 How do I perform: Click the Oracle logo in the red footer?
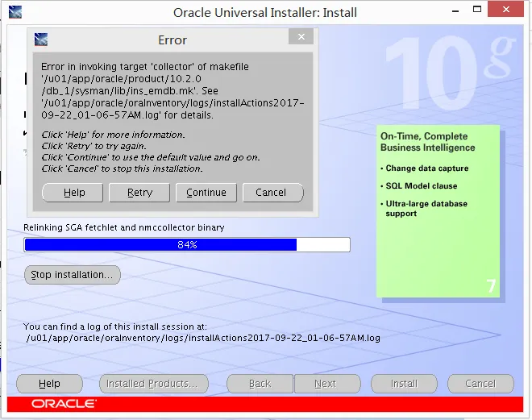pos(64,404)
